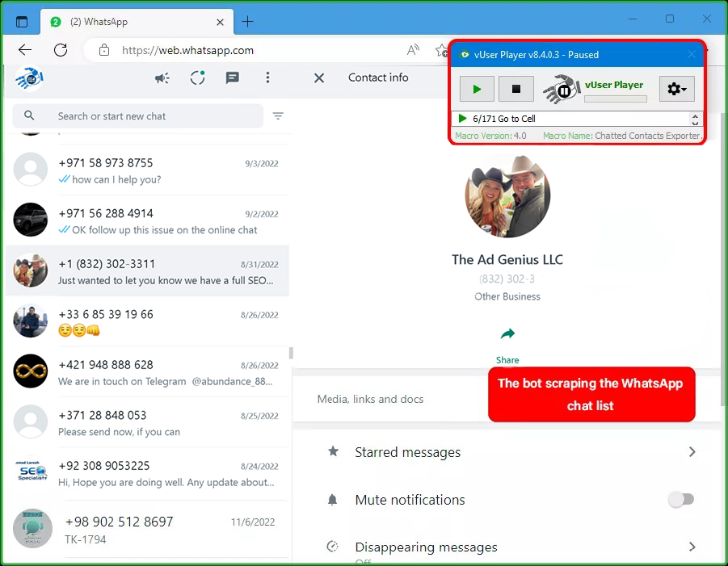The image size is (728, 566).
Task: Open chat with +971 58 973 8755
Action: pos(147,170)
